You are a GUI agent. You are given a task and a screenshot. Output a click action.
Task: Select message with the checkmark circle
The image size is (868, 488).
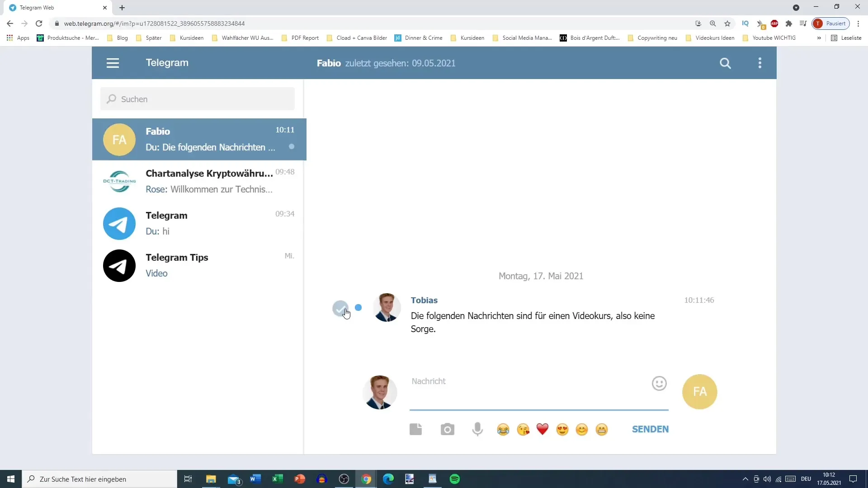pyautogui.click(x=340, y=308)
